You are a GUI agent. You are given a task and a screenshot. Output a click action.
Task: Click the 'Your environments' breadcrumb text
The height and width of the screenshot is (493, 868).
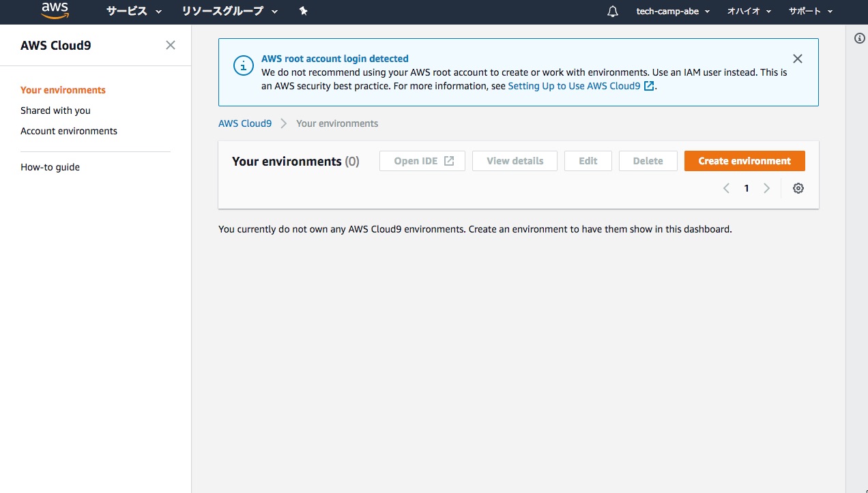tap(337, 123)
